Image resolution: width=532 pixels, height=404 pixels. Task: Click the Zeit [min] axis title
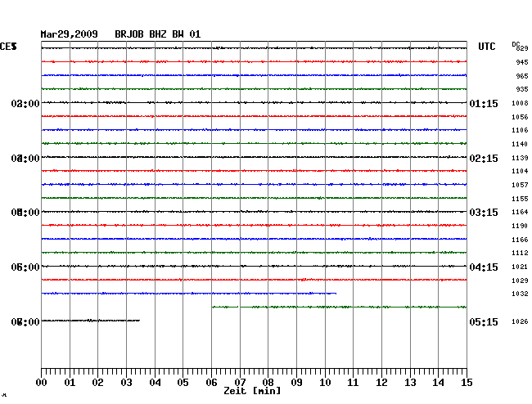click(x=252, y=391)
